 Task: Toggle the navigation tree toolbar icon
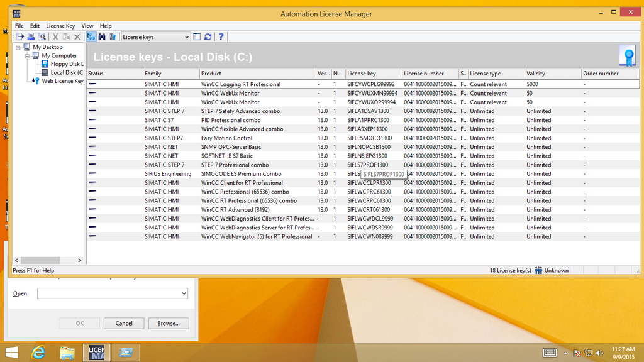pos(91,37)
